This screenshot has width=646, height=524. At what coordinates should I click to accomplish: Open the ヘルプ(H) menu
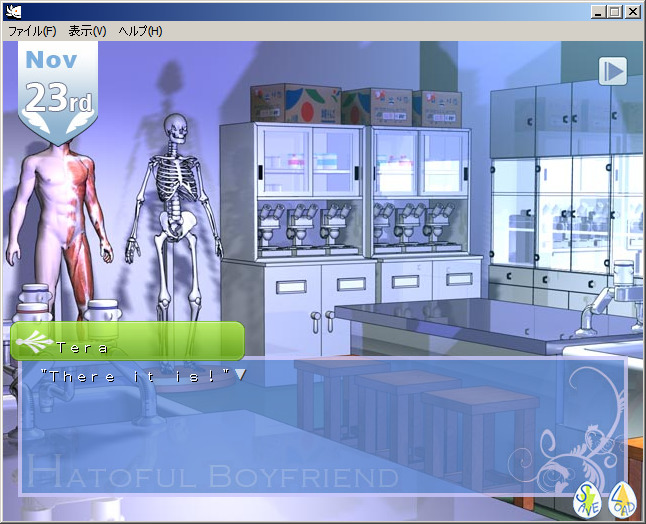(x=140, y=31)
